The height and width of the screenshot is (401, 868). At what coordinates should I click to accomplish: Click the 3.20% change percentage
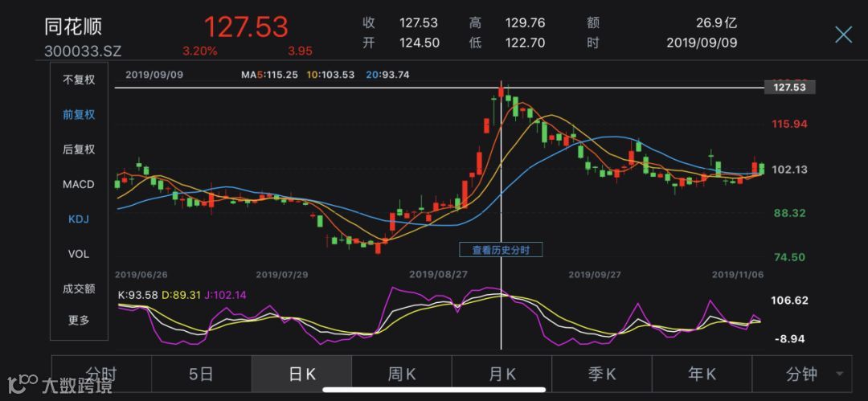[200, 51]
